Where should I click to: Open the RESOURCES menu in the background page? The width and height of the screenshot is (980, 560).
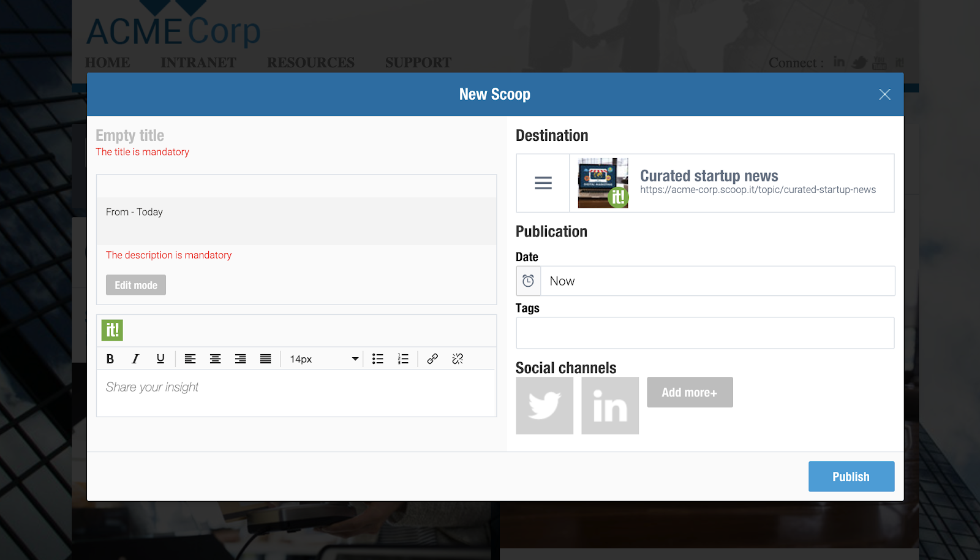coord(311,62)
